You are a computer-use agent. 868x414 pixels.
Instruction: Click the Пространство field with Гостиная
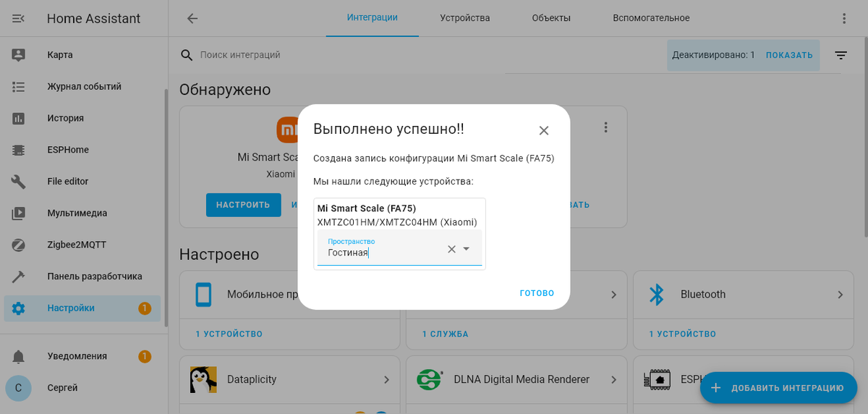pos(399,248)
